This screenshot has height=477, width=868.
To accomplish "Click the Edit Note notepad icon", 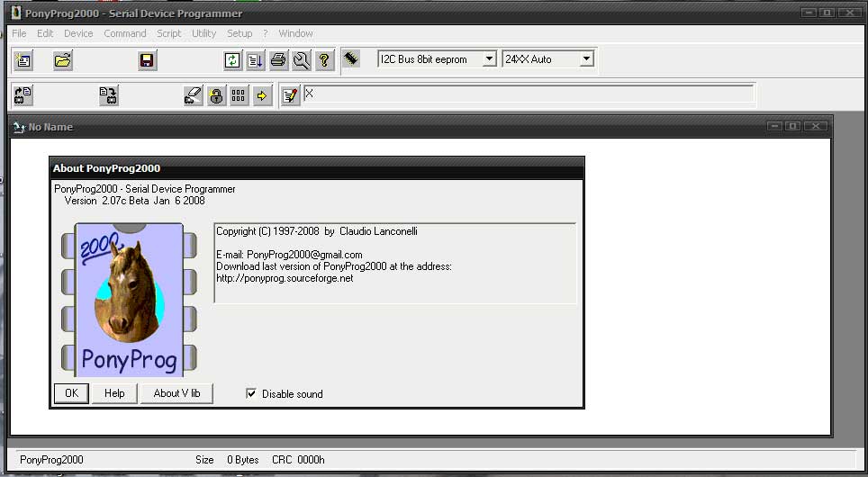I will [291, 95].
